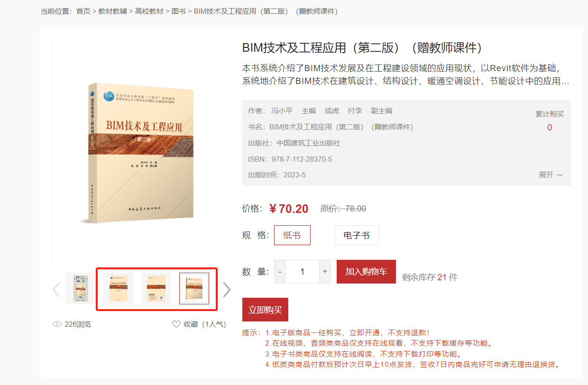Open the 图书 breadcrumb link
588x385 pixels.
coord(178,11)
